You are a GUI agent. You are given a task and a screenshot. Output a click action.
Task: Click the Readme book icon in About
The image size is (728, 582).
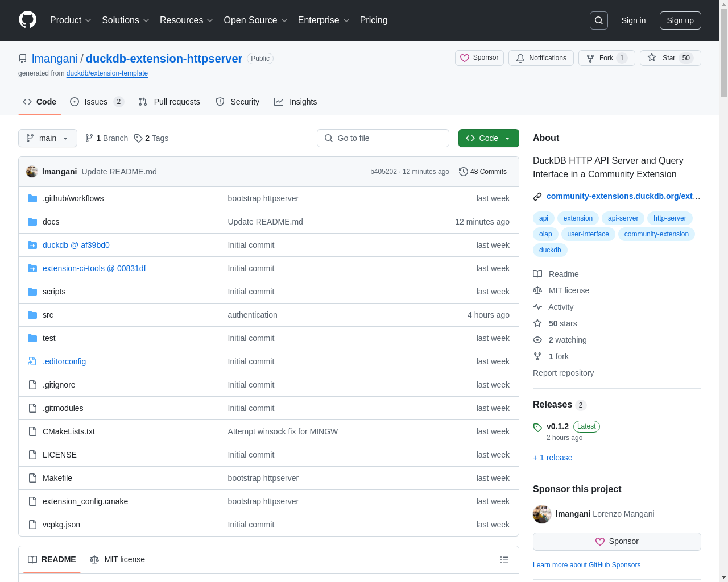[x=537, y=274]
